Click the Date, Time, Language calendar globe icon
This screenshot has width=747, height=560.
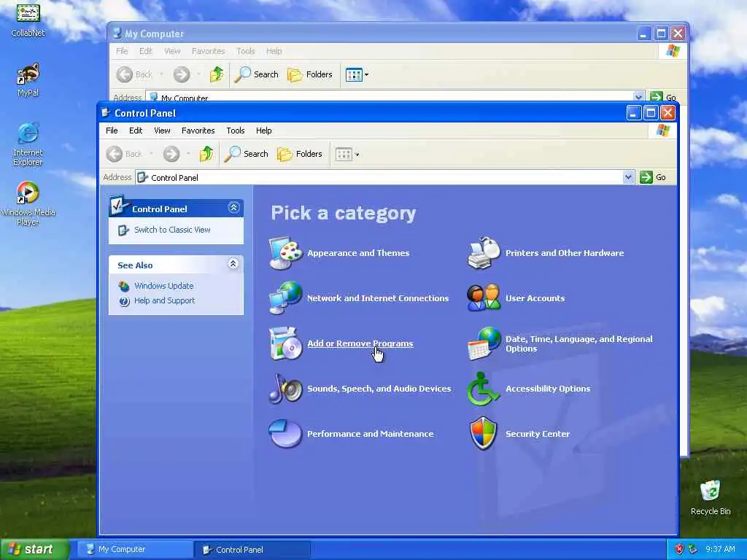click(x=484, y=343)
